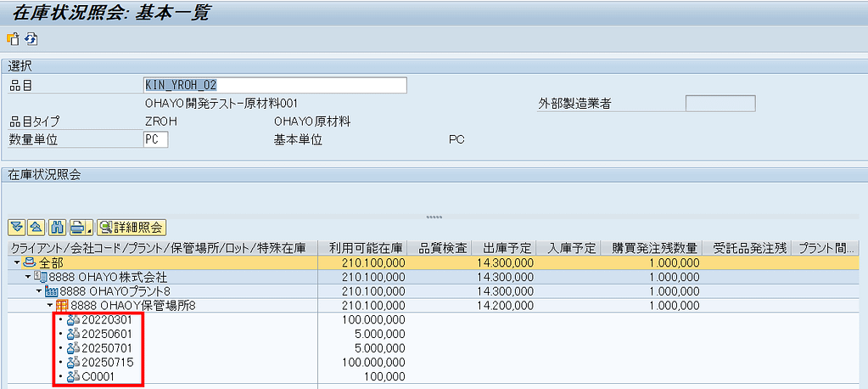The image size is (868, 389).
Task: Select lot 20250601 in the tree
Action: point(107,334)
